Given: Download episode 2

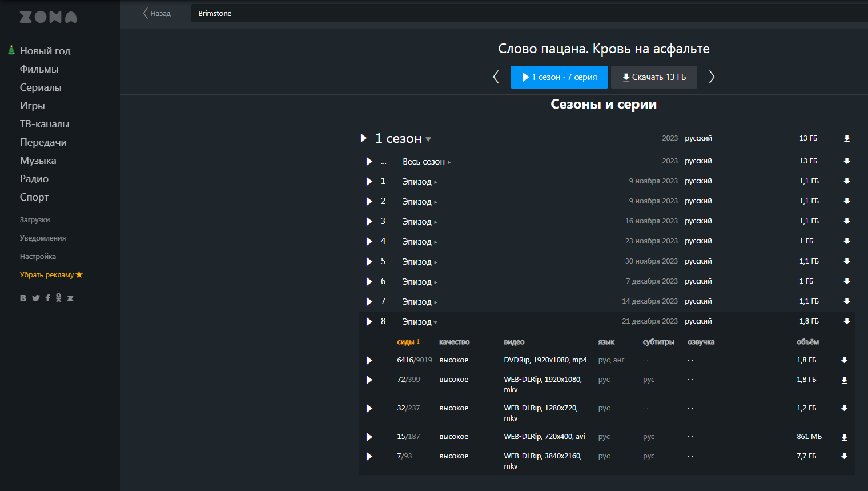Looking at the screenshot, I should click(x=847, y=202).
